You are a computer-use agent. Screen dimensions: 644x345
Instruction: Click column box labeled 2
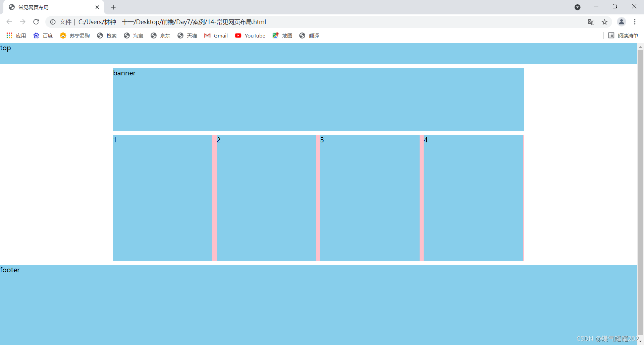coord(266,198)
